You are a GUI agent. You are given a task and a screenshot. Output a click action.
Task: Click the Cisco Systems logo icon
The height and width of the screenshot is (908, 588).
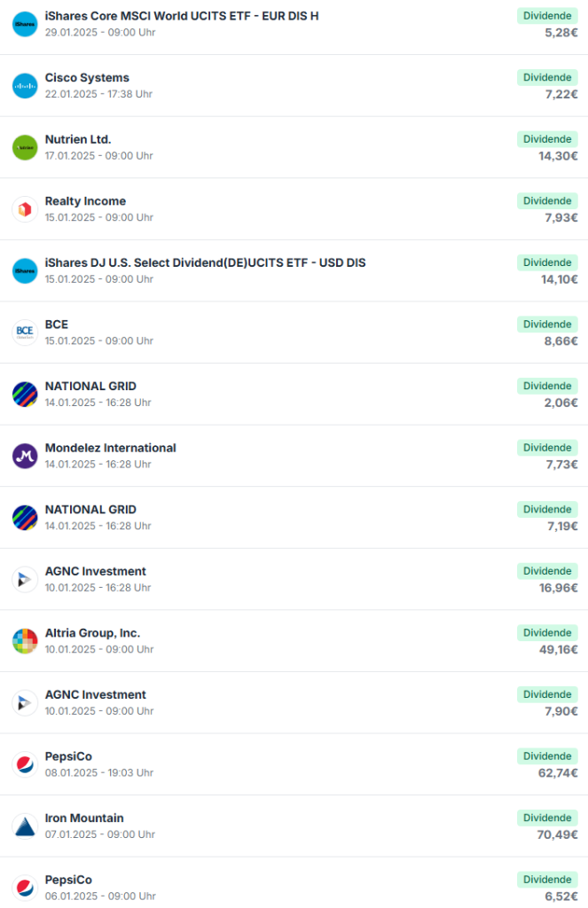[x=25, y=85]
